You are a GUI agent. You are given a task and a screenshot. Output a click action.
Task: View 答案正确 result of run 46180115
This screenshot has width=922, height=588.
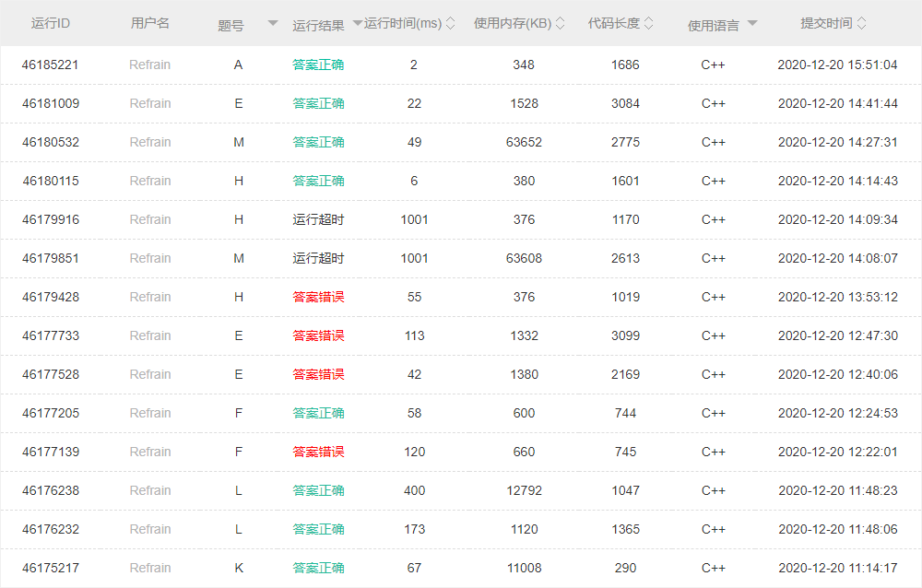point(318,182)
